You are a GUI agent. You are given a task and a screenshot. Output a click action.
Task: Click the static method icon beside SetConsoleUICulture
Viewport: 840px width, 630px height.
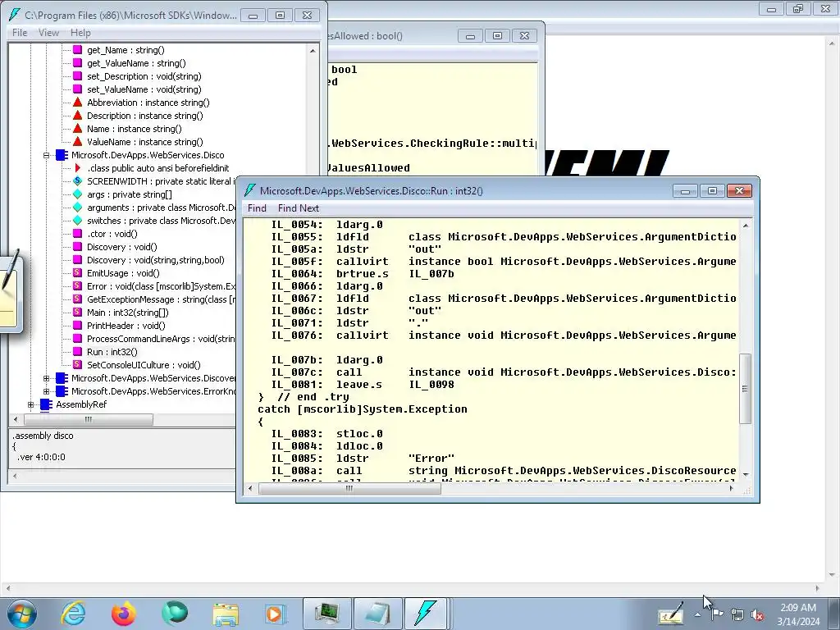pos(78,365)
